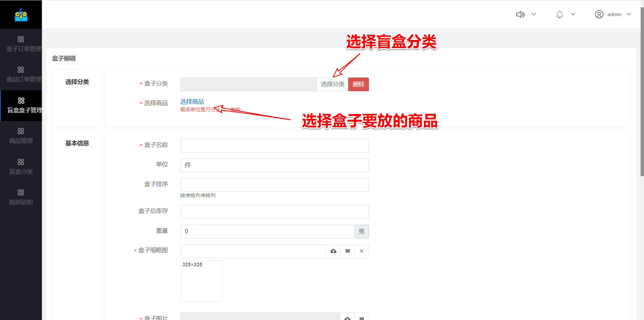Click the 盲盒分类 sidebar icon
Viewport: 644px width, 320px height.
point(21,162)
